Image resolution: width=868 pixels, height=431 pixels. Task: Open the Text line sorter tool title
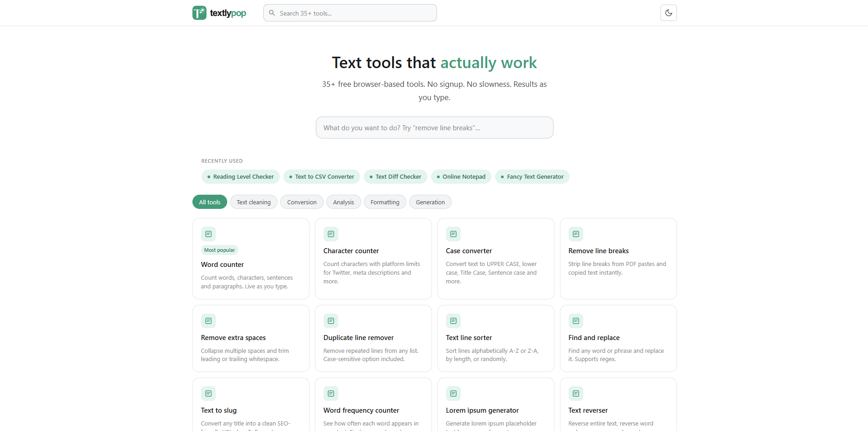(x=469, y=338)
